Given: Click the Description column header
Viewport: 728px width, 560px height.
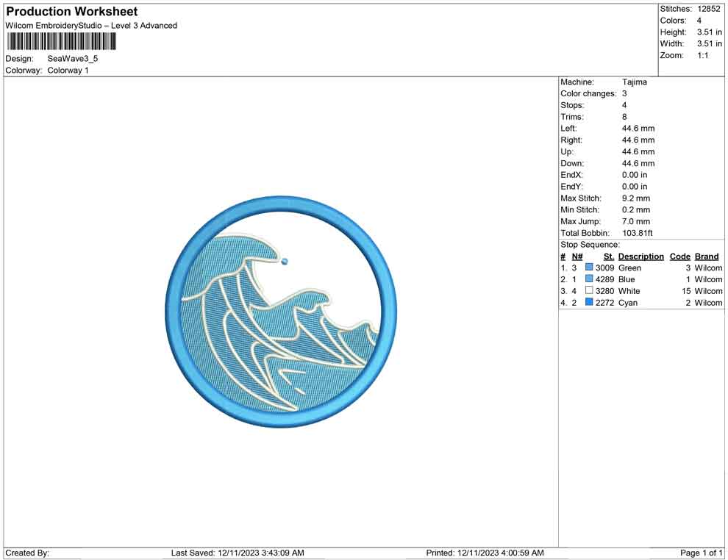Looking at the screenshot, I should pyautogui.click(x=640, y=256).
